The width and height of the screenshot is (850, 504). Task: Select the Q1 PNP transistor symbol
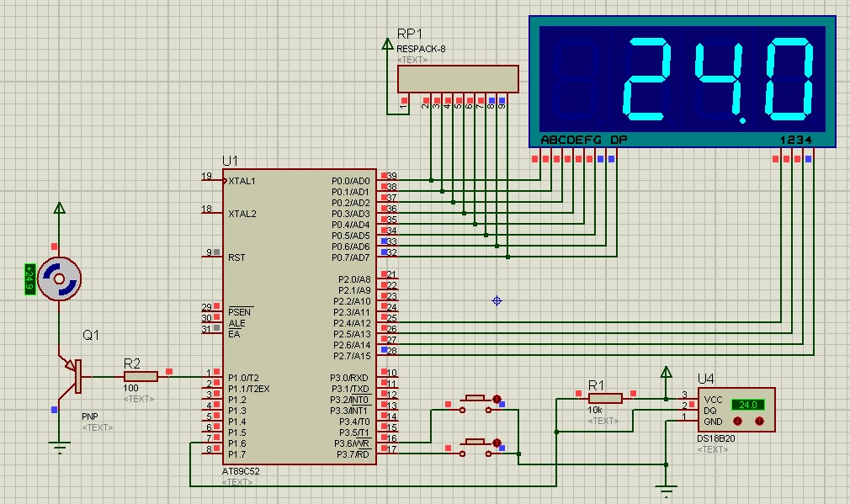71,376
